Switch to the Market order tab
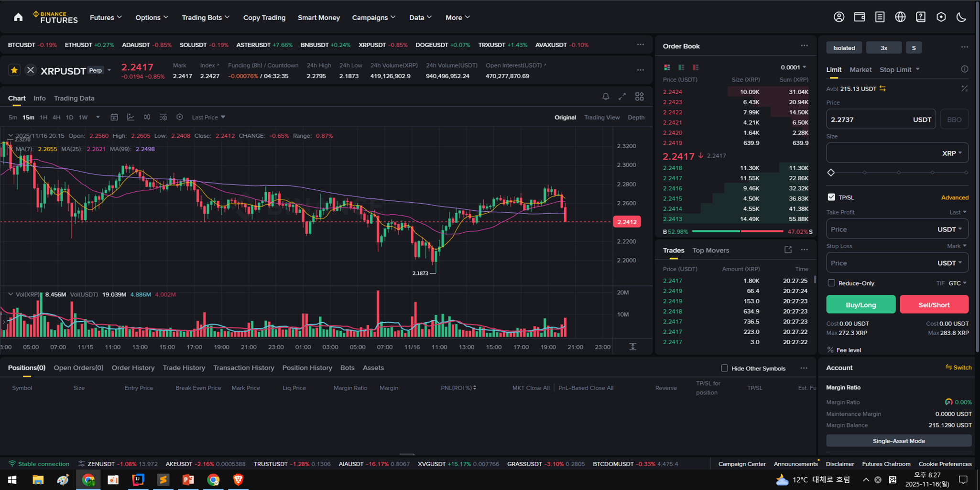 click(860, 69)
